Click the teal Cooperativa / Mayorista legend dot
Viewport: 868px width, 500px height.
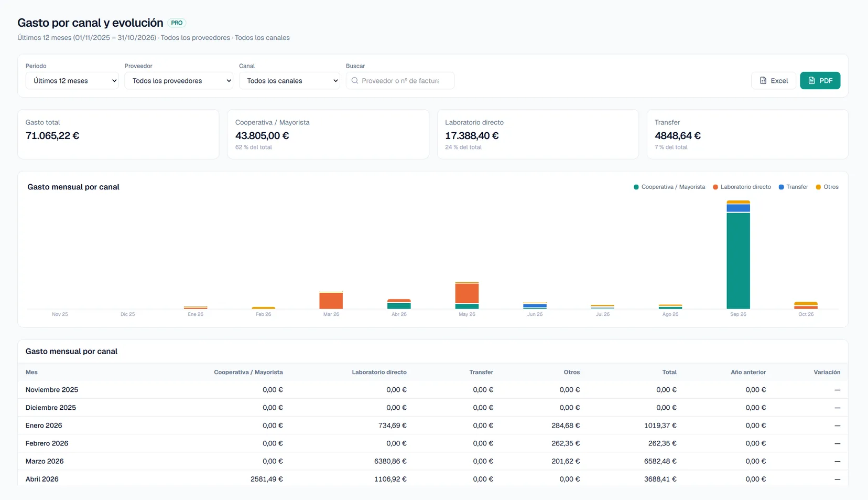[636, 187]
